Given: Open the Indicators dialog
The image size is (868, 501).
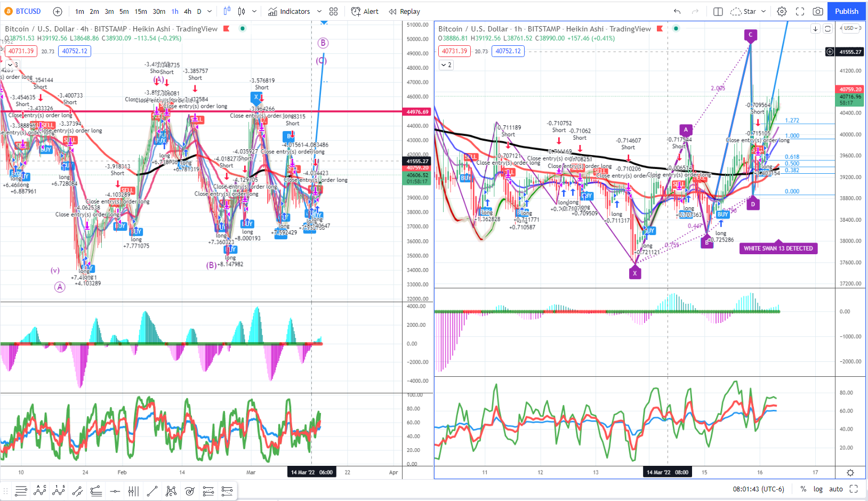Looking at the screenshot, I should [x=289, y=11].
